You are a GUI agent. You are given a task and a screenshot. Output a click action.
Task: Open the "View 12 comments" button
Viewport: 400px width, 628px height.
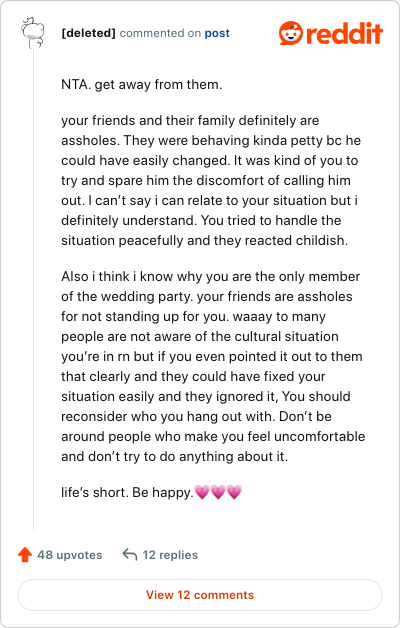click(x=200, y=595)
